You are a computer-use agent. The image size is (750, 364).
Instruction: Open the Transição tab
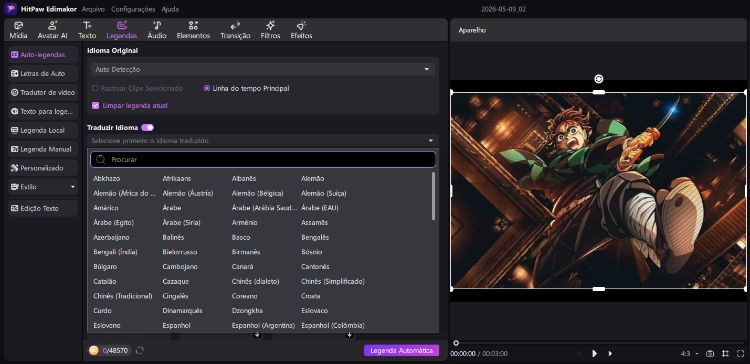235,30
